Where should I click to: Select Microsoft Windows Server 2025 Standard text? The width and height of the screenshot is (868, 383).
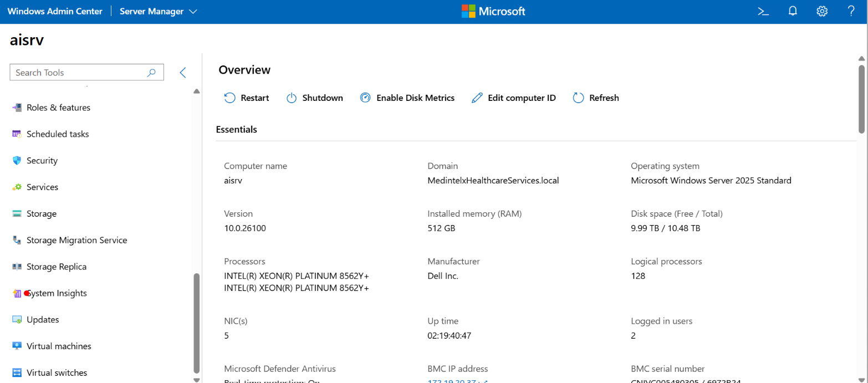(x=711, y=181)
